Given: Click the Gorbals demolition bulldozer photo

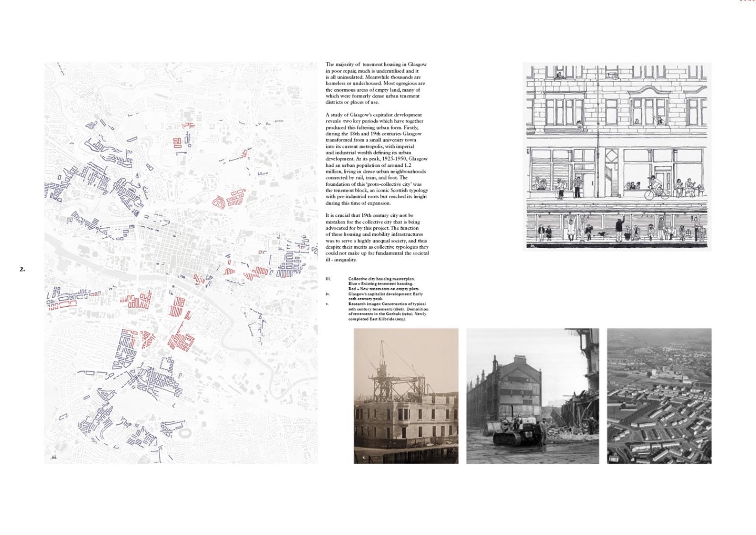Looking at the screenshot, I should point(533,396).
